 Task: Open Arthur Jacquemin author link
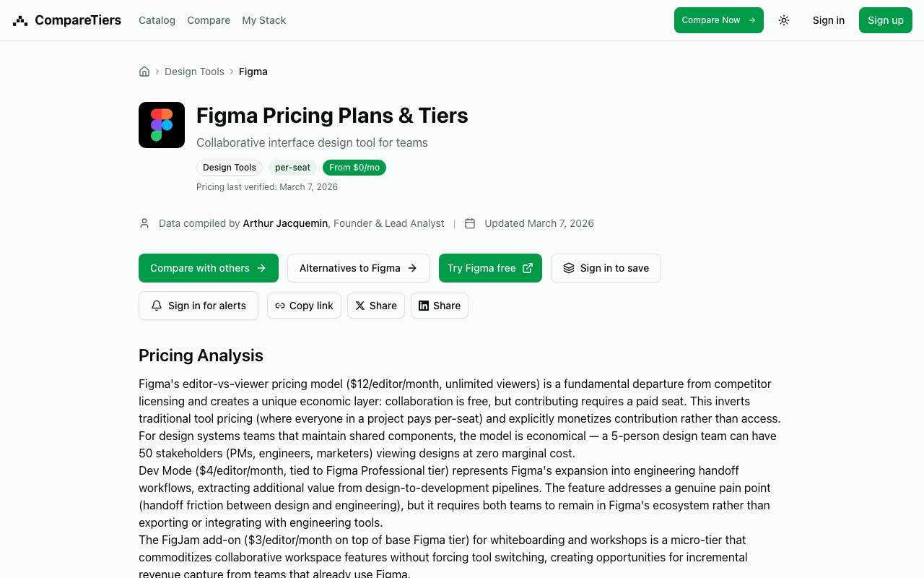(285, 223)
